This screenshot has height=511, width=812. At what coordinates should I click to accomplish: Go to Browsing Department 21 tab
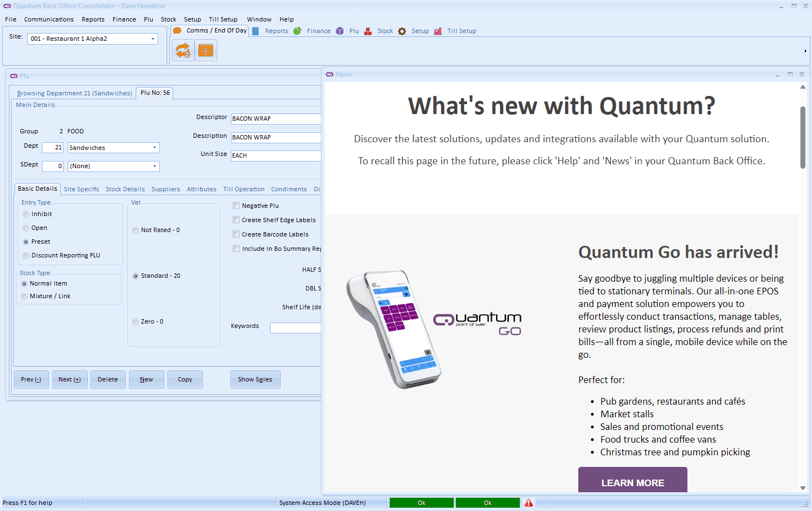pyautogui.click(x=74, y=93)
